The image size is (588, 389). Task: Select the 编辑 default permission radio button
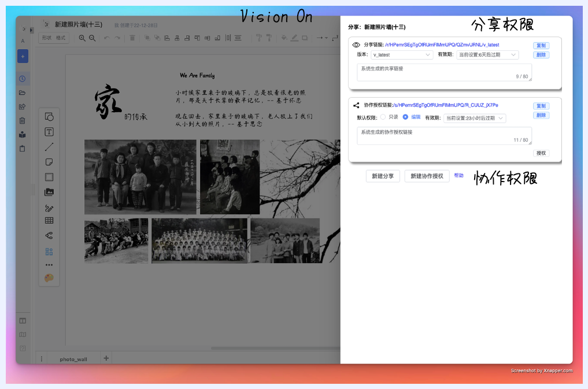405,117
